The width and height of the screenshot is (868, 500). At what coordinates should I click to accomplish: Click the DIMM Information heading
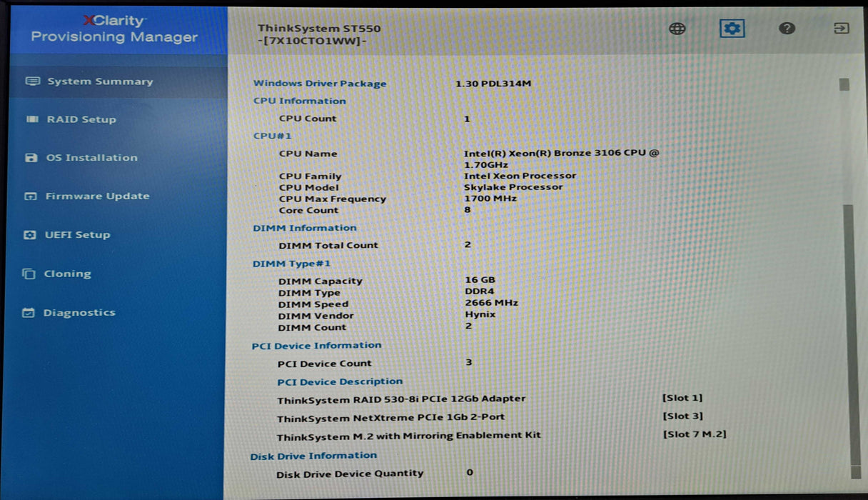tap(305, 228)
